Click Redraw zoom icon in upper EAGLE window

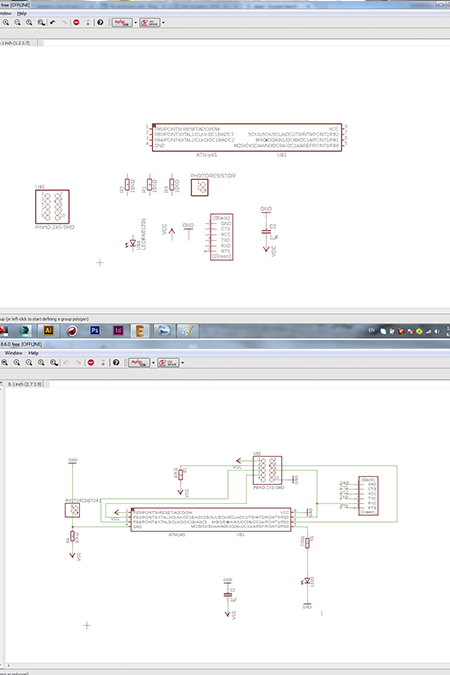coord(29,22)
